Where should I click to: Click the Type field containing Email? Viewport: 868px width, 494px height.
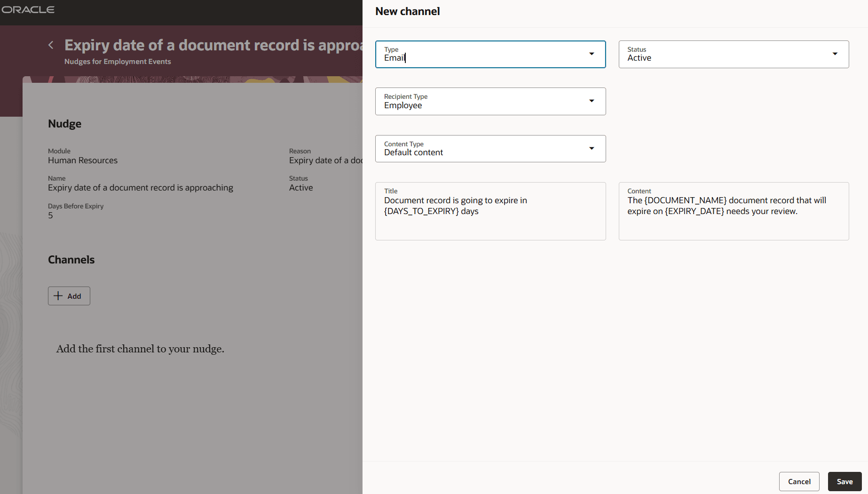tap(490, 54)
